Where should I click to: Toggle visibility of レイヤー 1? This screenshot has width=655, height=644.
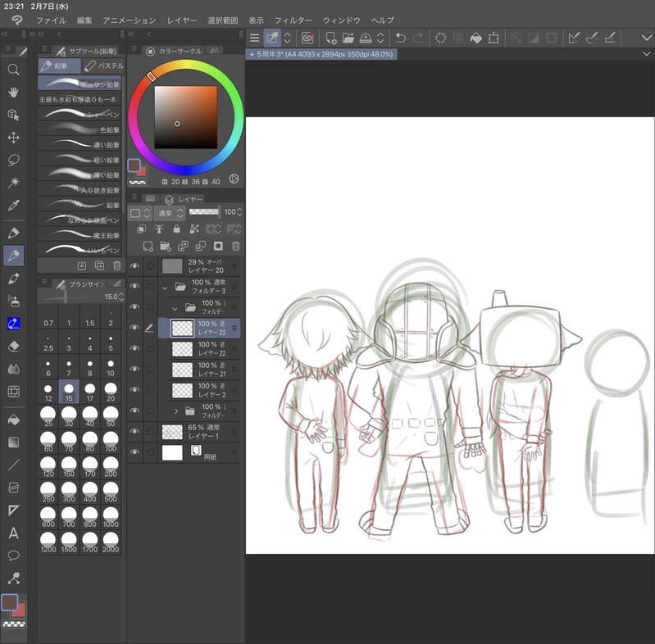click(x=134, y=431)
